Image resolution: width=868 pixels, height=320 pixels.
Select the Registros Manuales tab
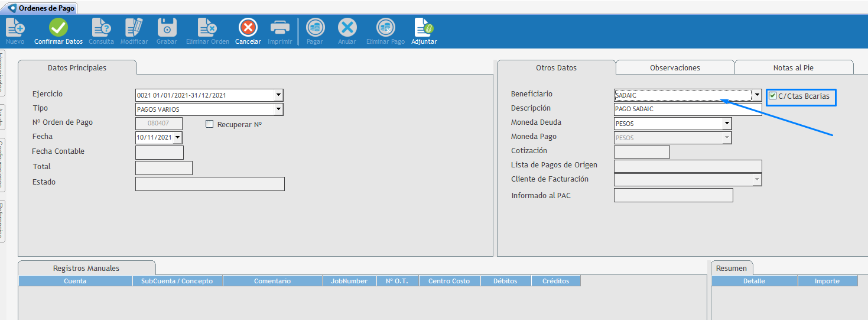click(x=86, y=268)
